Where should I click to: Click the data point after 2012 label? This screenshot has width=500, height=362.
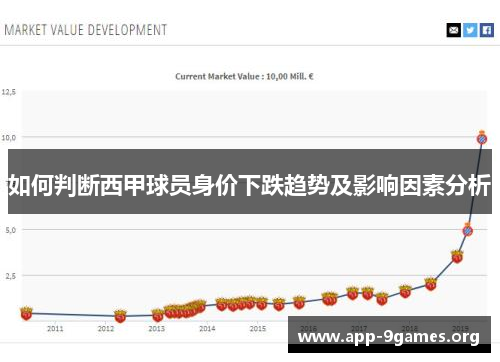[120, 316]
